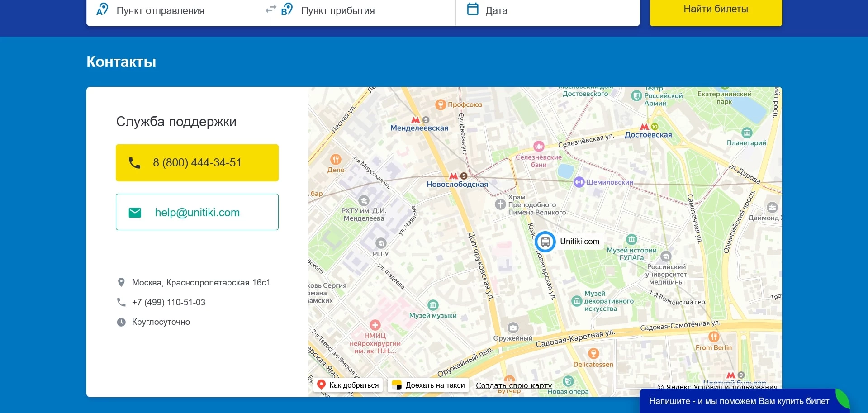Screen dimensions: 868x413
Task: Click the Достоевская metro station icon
Action: tap(645, 127)
